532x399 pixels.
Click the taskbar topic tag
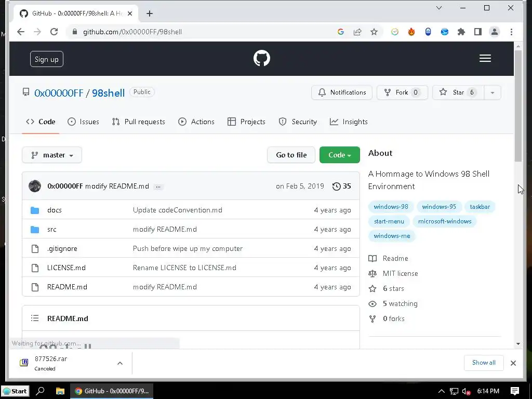click(480, 207)
